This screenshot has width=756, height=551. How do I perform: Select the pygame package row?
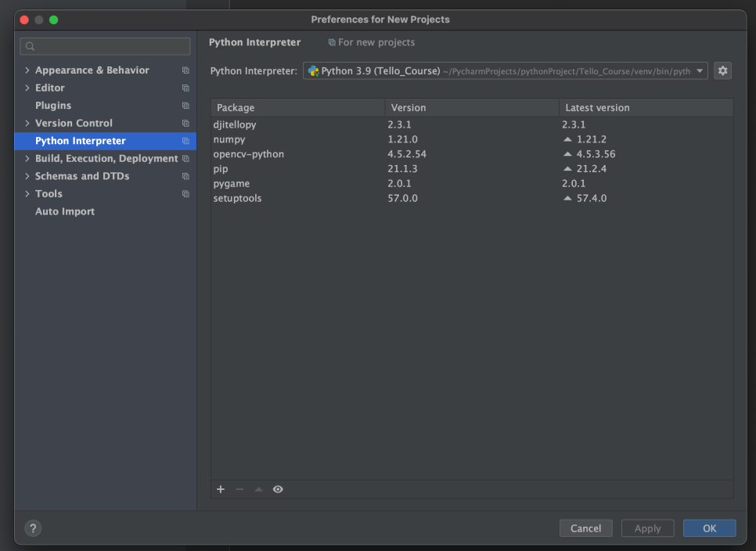pos(472,184)
